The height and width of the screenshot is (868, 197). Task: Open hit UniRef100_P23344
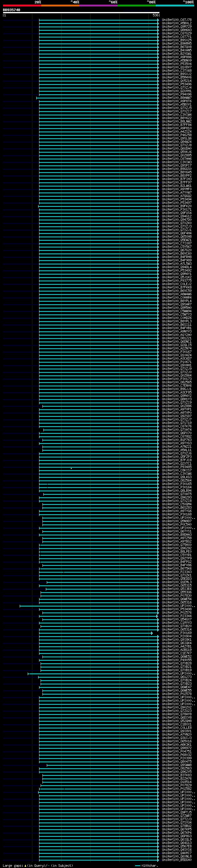[176, 616]
